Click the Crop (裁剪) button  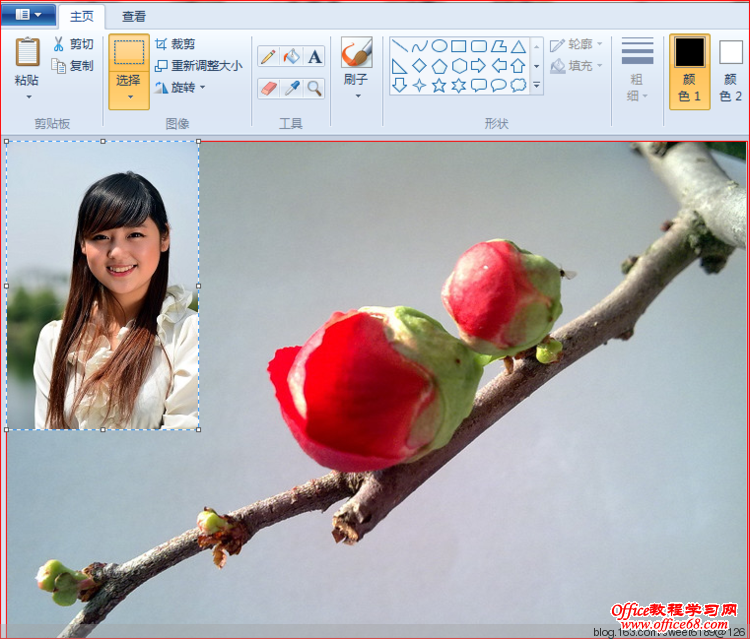(175, 44)
